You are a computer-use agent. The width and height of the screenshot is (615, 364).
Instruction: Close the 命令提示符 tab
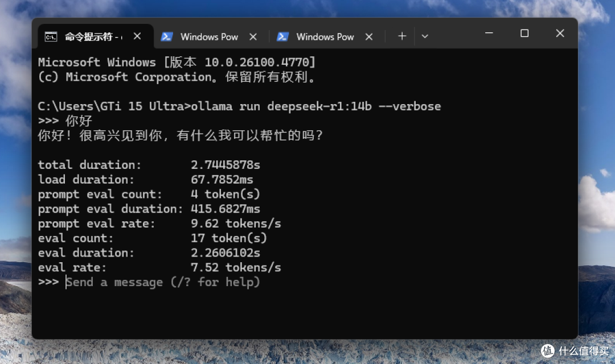(137, 36)
